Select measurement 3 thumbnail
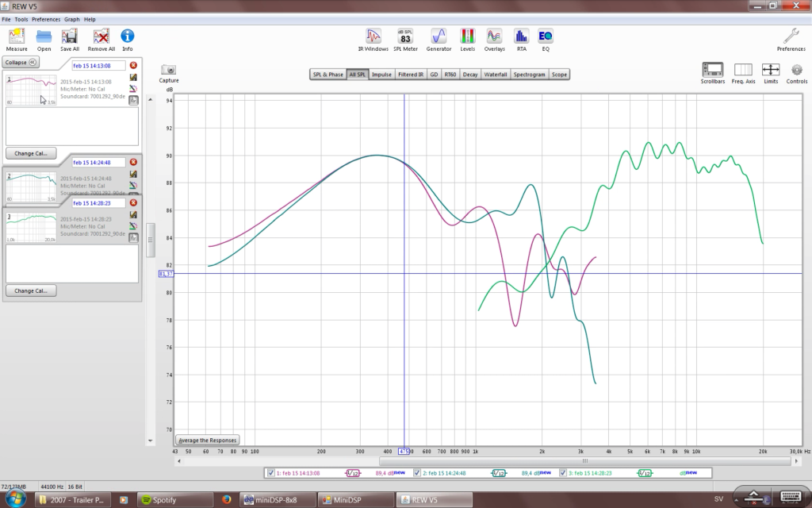812x508 pixels. pos(31,227)
